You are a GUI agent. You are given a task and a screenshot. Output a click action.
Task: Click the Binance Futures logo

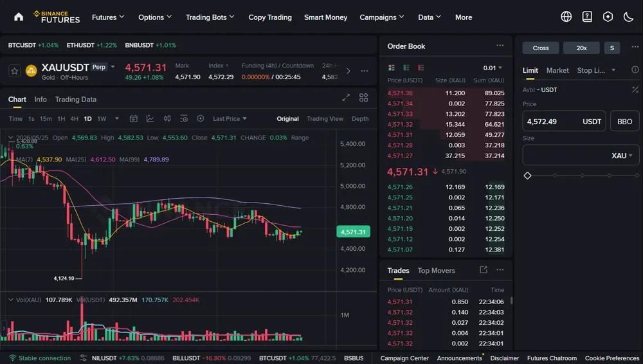pos(57,17)
